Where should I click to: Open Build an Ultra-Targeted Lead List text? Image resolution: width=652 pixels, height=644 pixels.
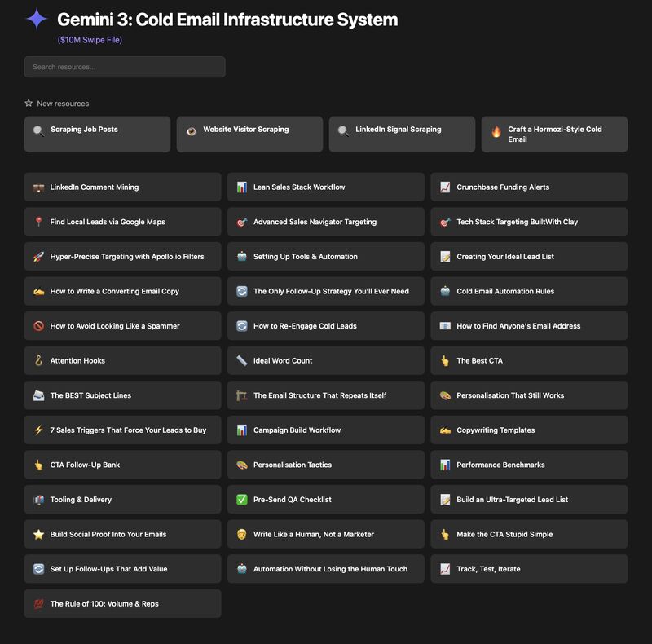click(x=513, y=500)
